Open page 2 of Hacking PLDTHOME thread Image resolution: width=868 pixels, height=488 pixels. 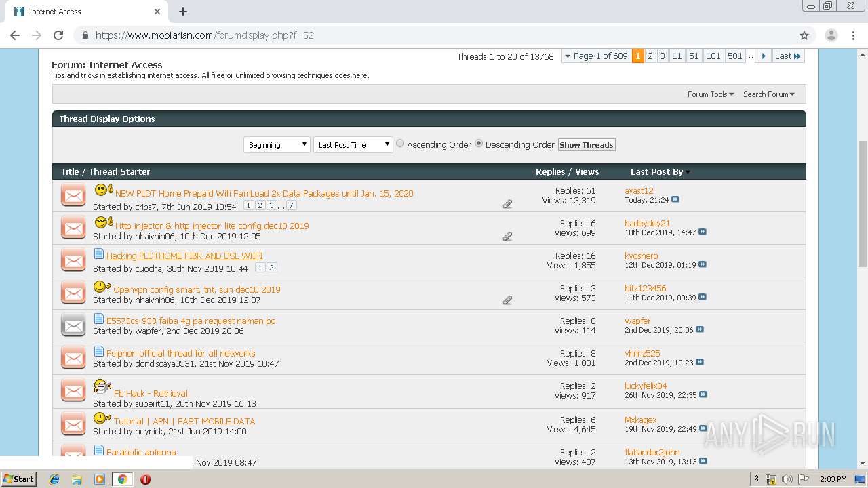pos(271,268)
